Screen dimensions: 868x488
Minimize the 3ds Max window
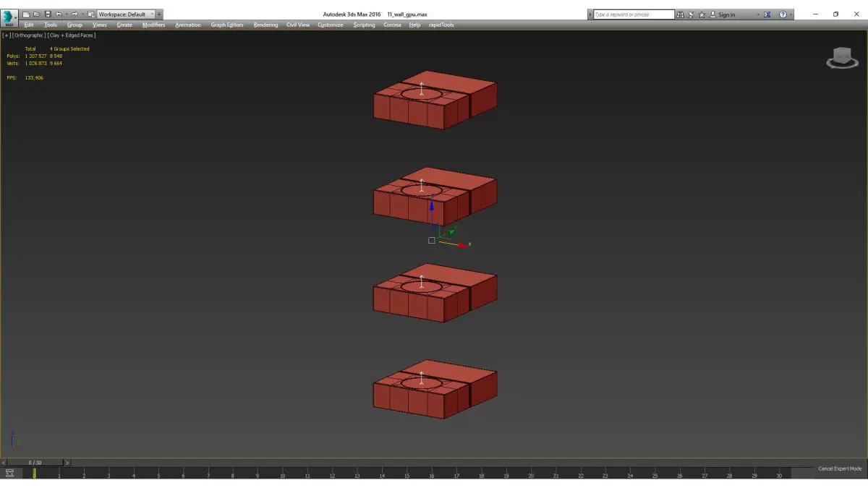tap(816, 14)
